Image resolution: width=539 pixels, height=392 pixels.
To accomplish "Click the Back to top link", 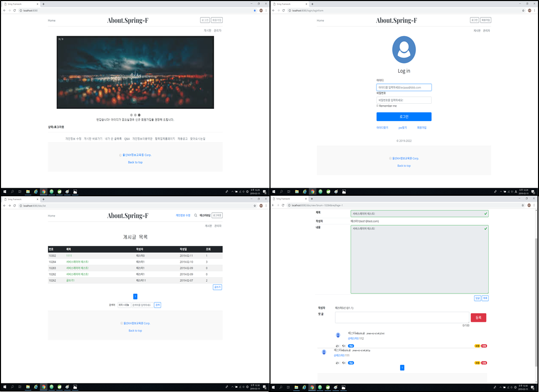I will pyautogui.click(x=135, y=162).
